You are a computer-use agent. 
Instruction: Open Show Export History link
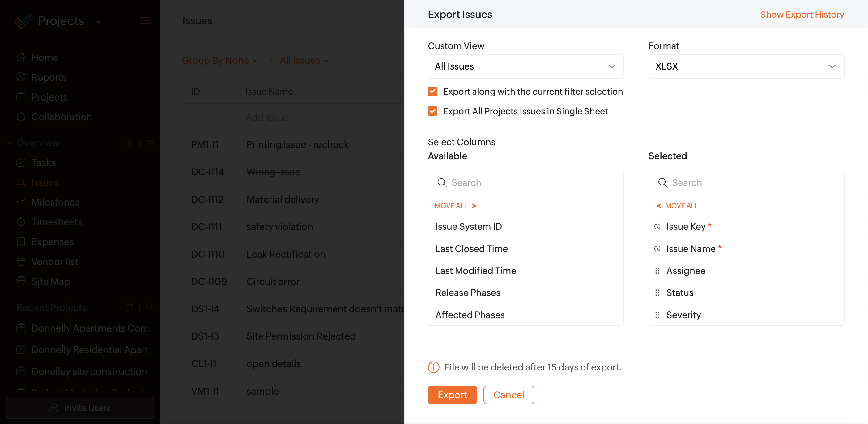(x=802, y=15)
